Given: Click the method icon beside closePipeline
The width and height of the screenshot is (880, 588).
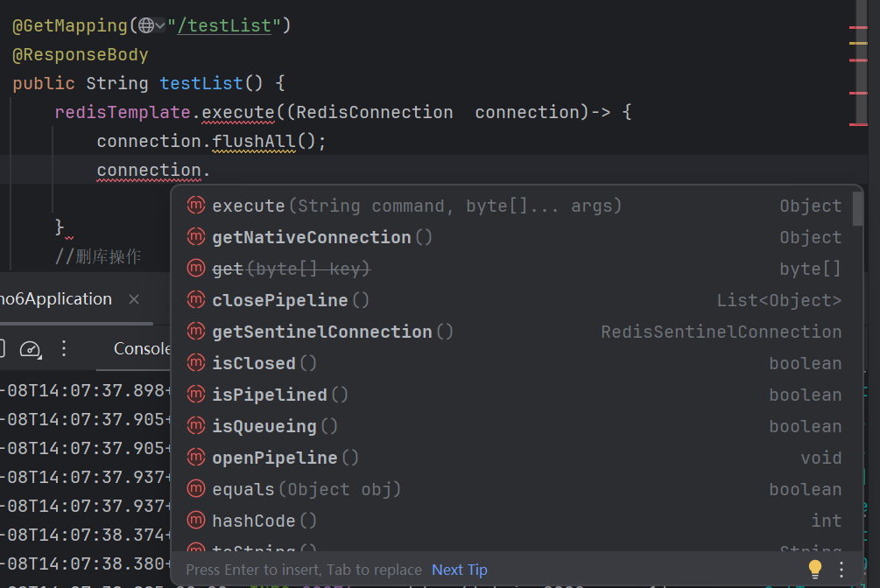Looking at the screenshot, I should pos(196,299).
